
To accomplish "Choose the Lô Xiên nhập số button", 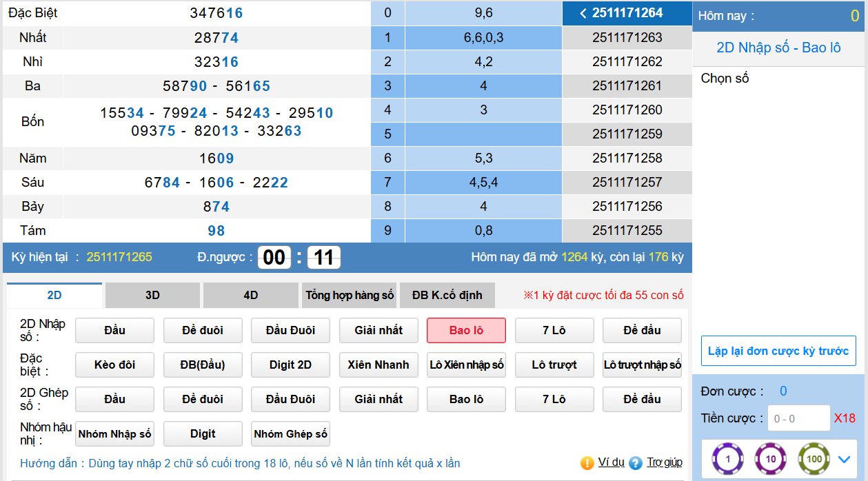I will tap(466, 365).
